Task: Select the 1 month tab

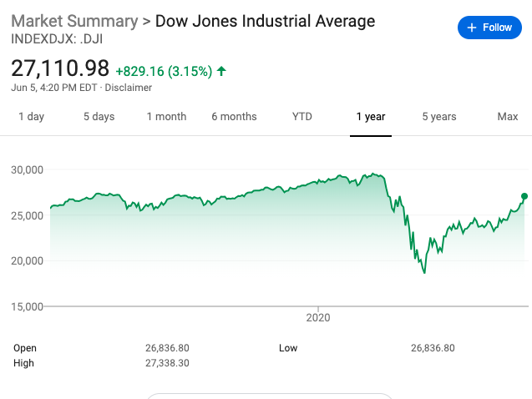Action: point(166,117)
